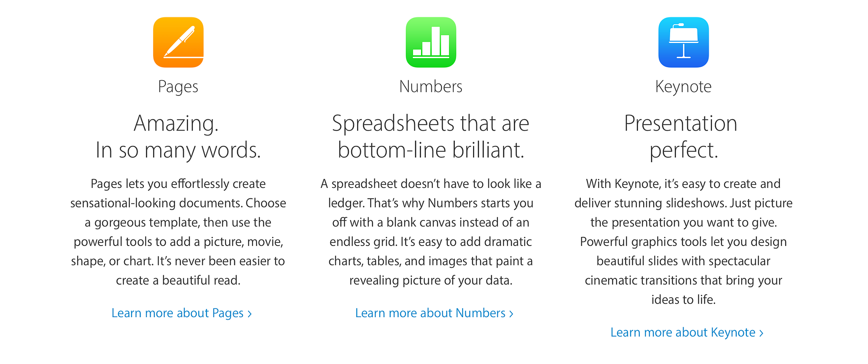Click the text 'create a beautiful read.' in Pages description
The image size is (868, 364).
(x=178, y=280)
